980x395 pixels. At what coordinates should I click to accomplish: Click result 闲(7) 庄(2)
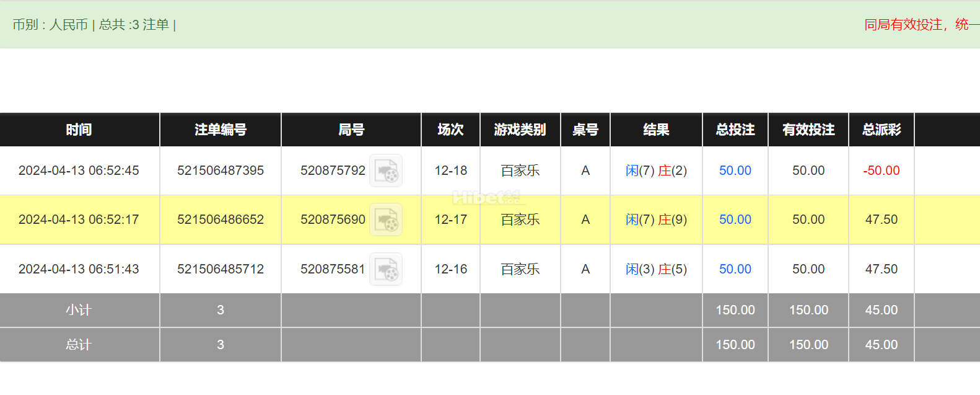[x=656, y=171]
